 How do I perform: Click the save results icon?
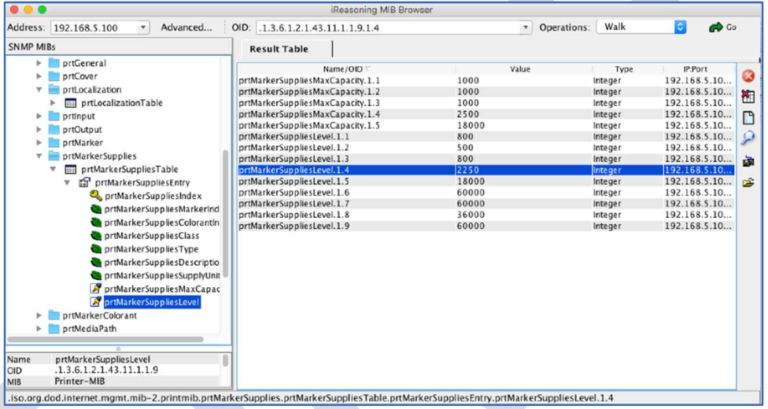click(x=747, y=160)
